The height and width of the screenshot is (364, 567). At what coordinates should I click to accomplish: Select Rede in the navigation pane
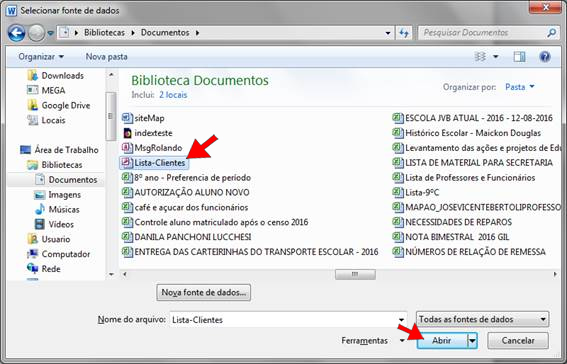click(44, 269)
